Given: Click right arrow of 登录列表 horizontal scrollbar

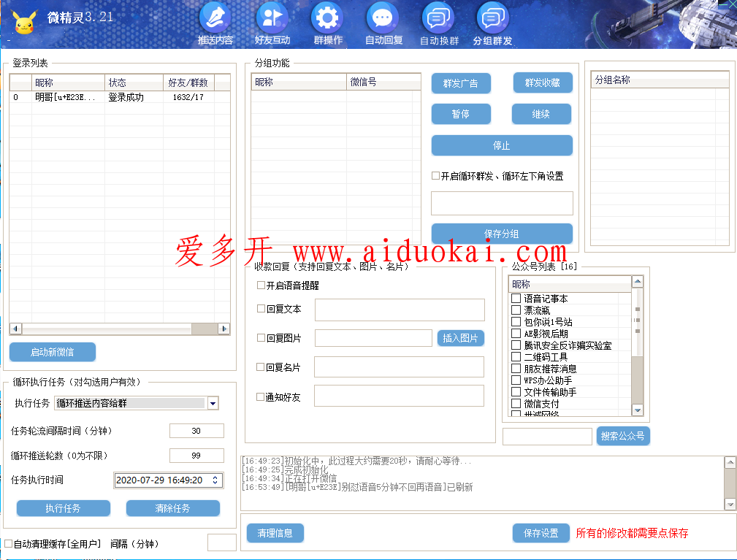Looking at the screenshot, I should pos(224,329).
